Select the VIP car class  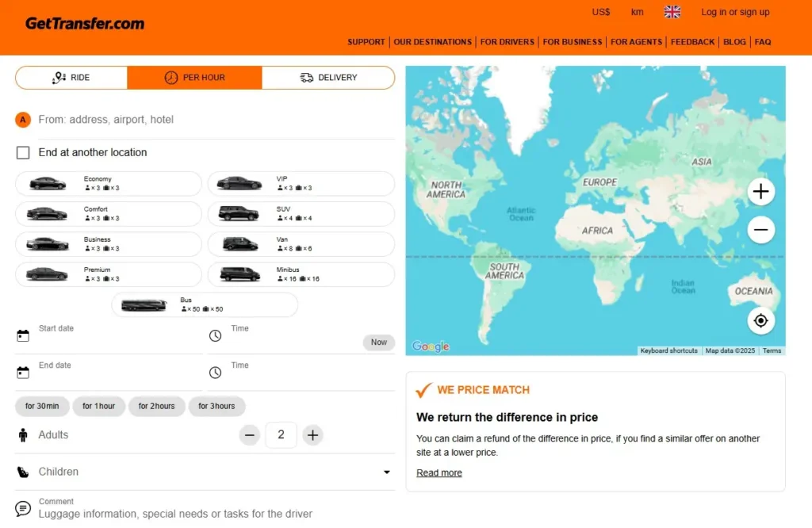[x=301, y=183]
